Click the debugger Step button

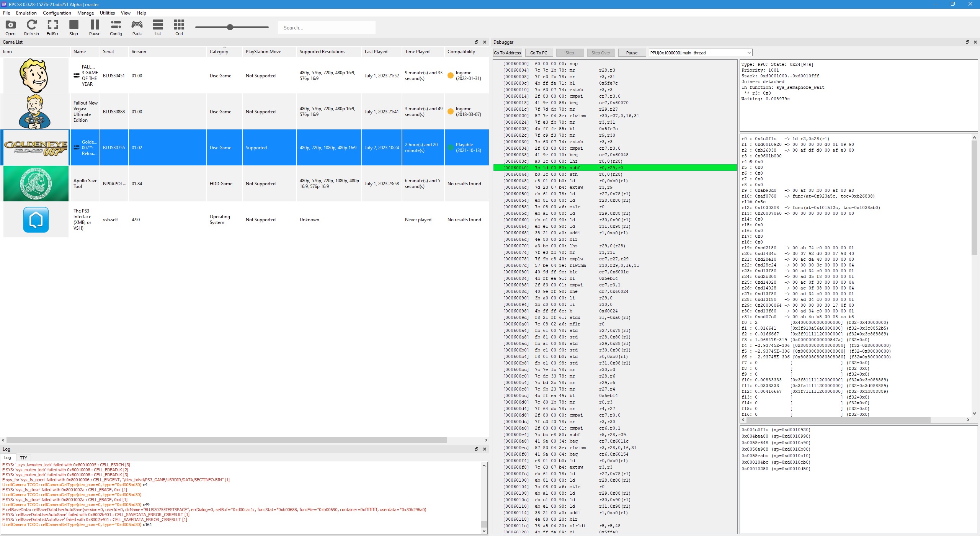point(570,53)
